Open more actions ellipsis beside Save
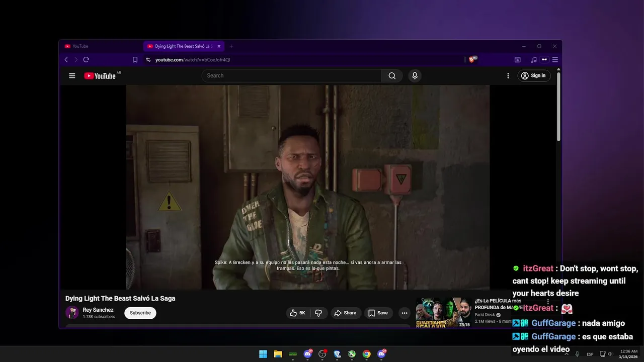The width and height of the screenshot is (644, 362). coord(404,313)
